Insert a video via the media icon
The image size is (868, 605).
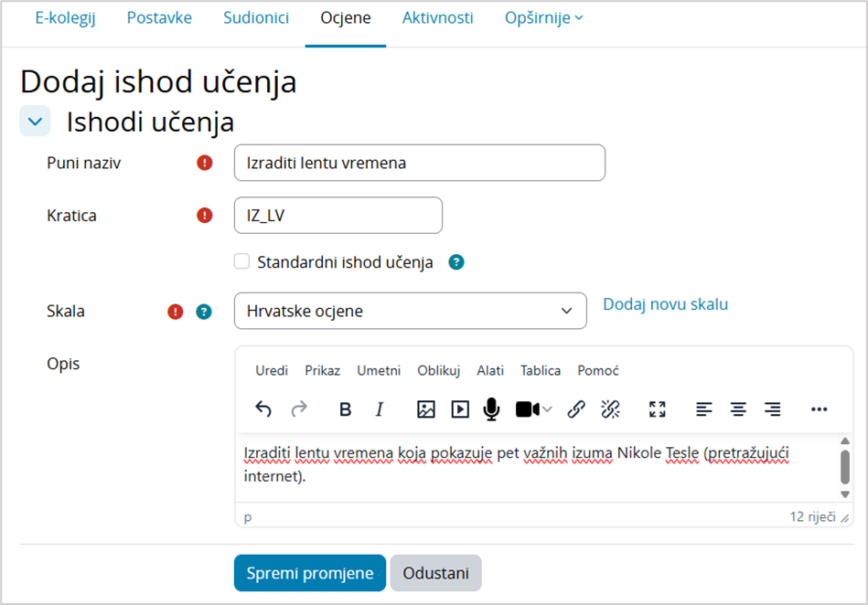click(x=460, y=409)
